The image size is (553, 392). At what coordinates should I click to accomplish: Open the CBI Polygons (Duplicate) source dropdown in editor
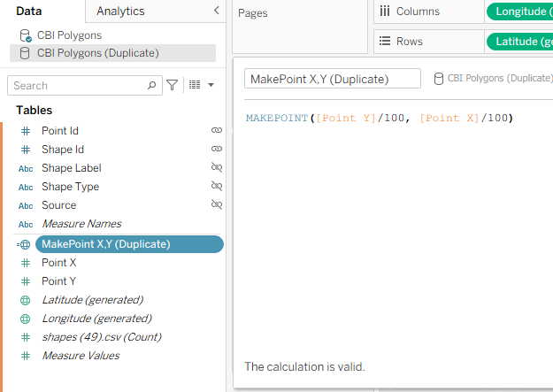tap(492, 78)
